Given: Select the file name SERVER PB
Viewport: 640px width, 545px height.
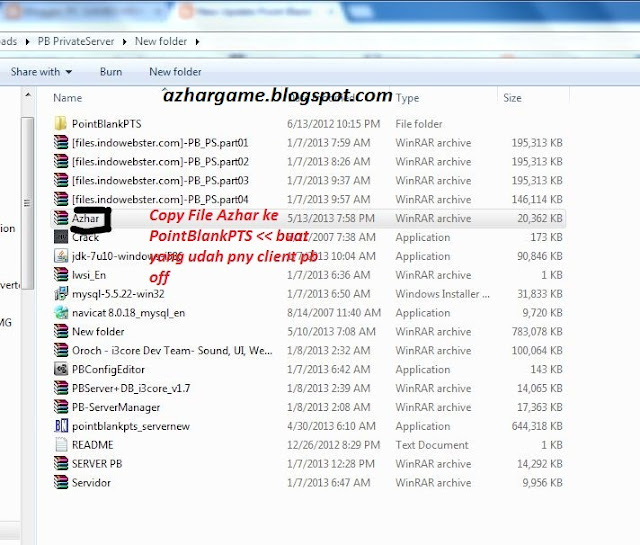Looking at the screenshot, I should pyautogui.click(x=97, y=464).
